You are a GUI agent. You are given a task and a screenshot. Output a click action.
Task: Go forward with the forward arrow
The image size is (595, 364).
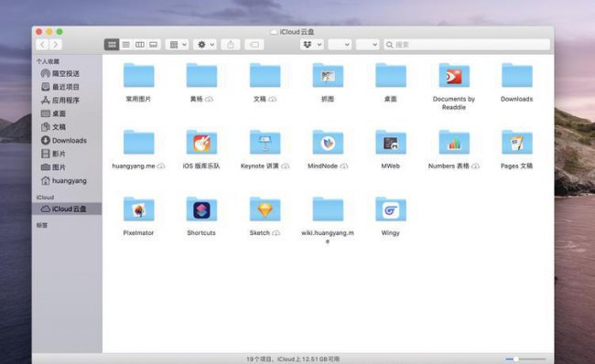[x=56, y=45]
